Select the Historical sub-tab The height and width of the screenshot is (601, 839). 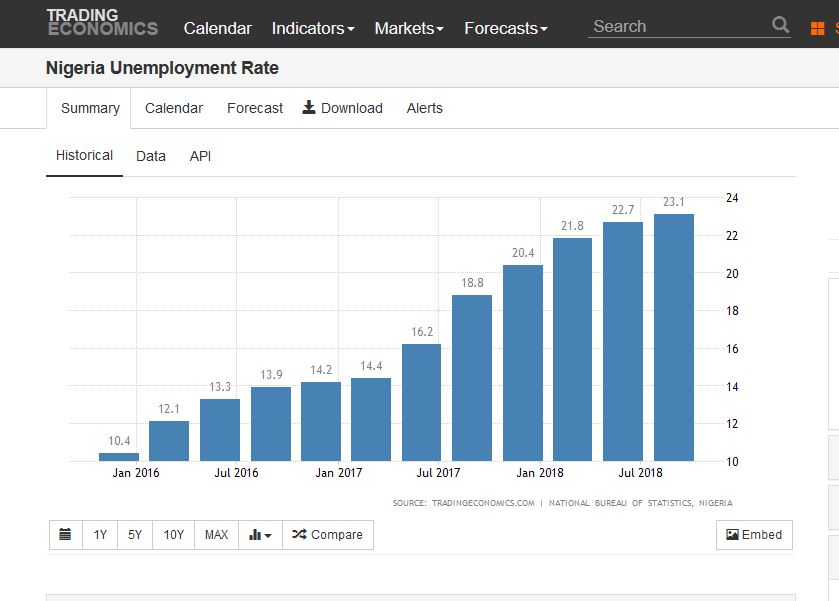(85, 156)
